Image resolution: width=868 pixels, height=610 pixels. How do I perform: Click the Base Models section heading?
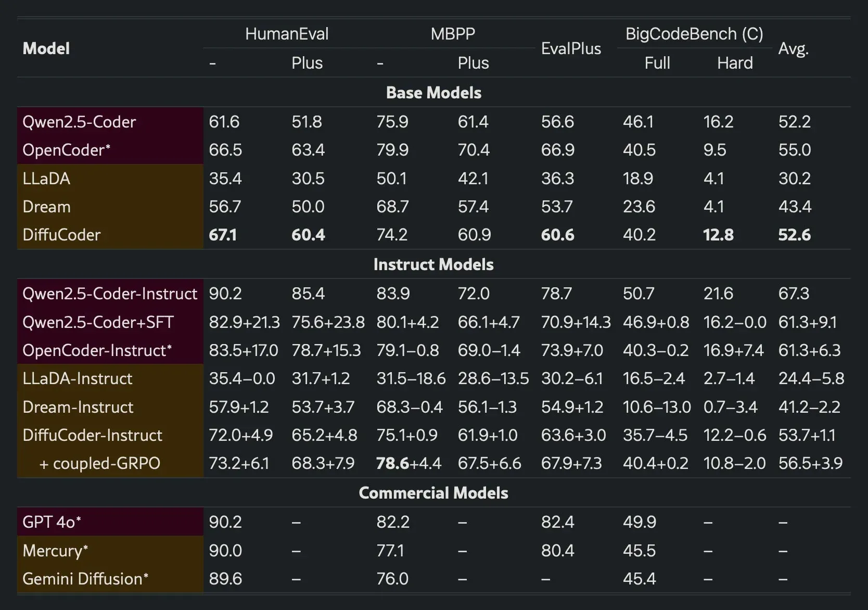click(x=433, y=93)
